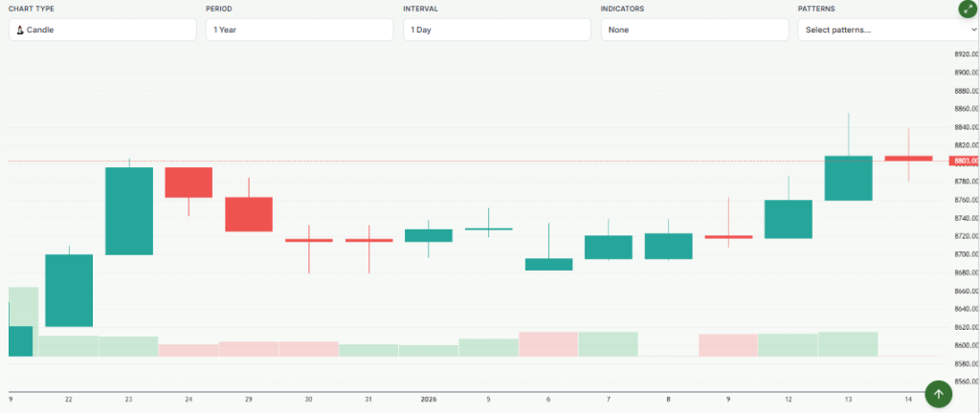The height and width of the screenshot is (413, 980).
Task: Click the PATTERNS heading label
Action: [816, 9]
